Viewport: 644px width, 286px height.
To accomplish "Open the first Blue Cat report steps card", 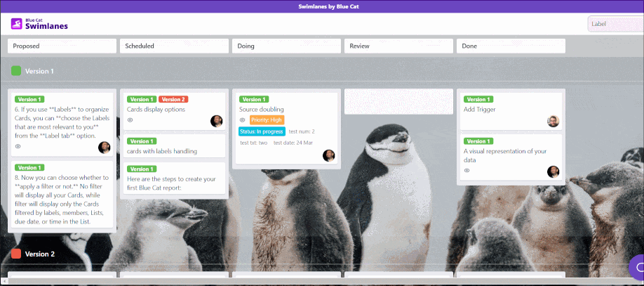I will tap(174, 178).
